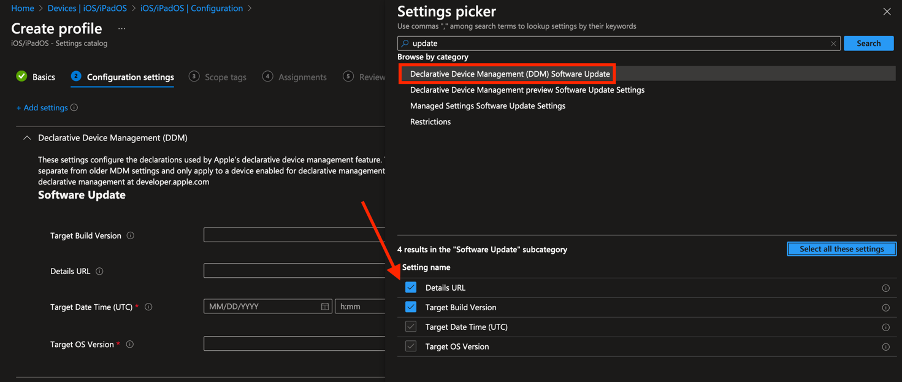The height and width of the screenshot is (382, 902).
Task: Clear the search box with the X icon
Action: tap(833, 43)
